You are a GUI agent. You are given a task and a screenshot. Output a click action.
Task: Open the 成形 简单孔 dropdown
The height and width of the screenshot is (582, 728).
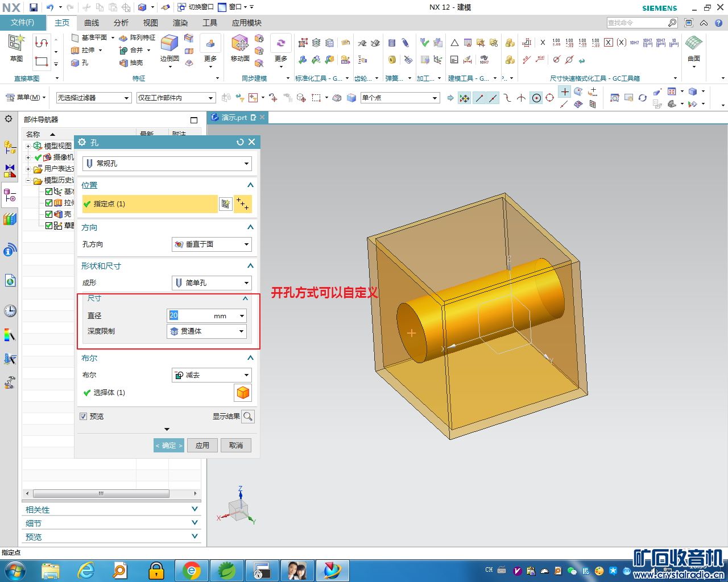click(212, 283)
